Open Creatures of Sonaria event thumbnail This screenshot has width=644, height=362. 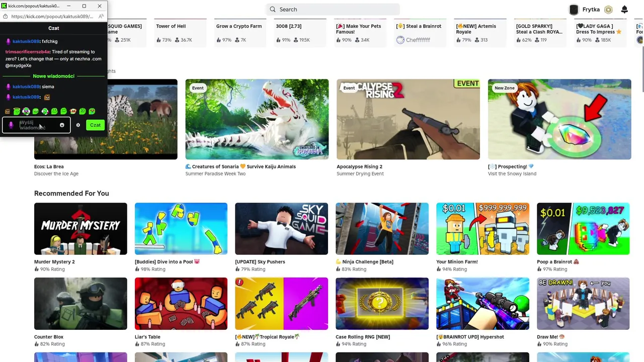pos(257,119)
